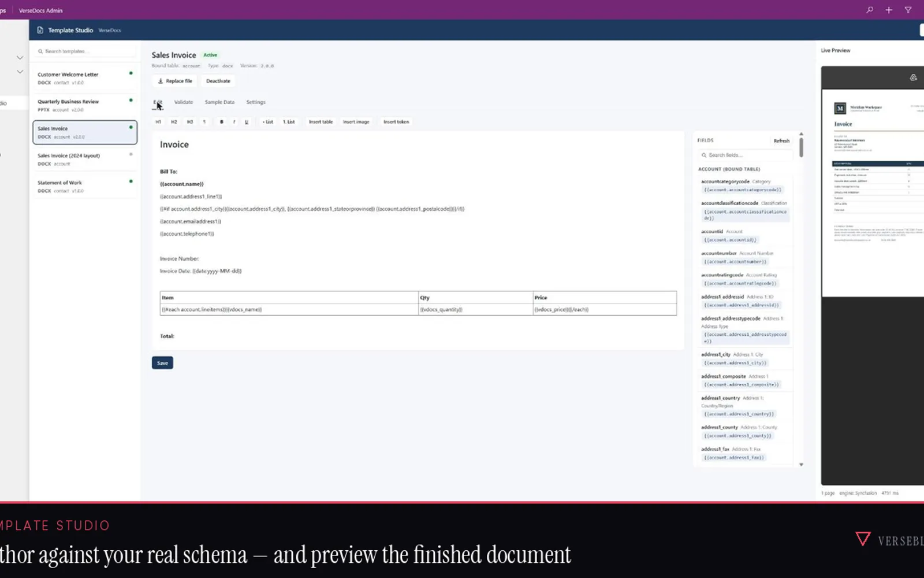Switch to the Validate tab
This screenshot has width=924, height=578.
coord(184,102)
